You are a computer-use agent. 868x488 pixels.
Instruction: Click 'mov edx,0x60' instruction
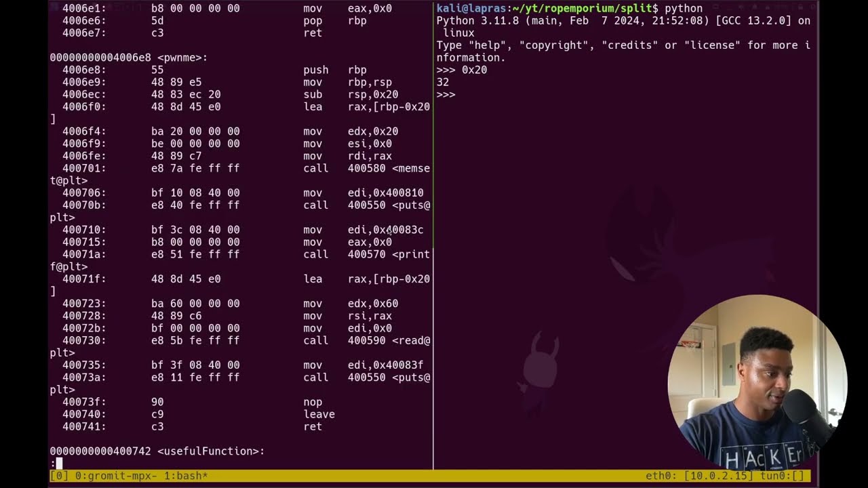[x=351, y=304]
